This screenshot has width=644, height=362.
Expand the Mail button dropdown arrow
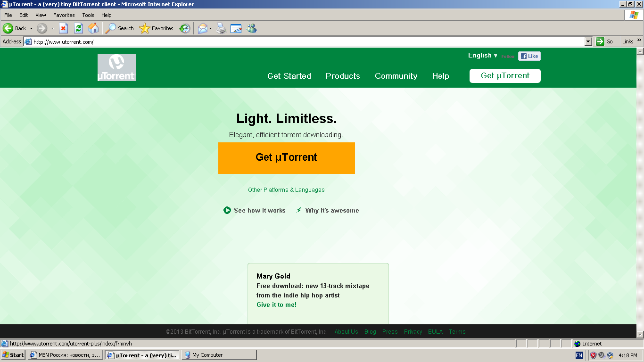[211, 28]
